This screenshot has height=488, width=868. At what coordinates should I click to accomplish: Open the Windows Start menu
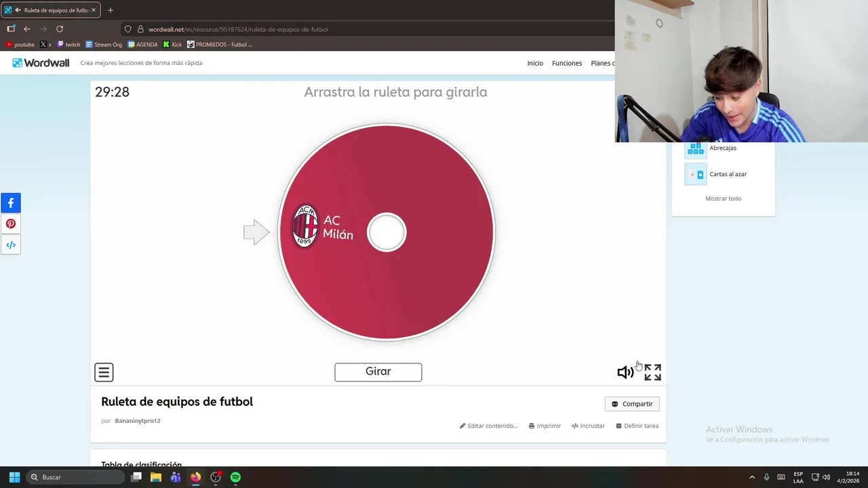[14, 477]
